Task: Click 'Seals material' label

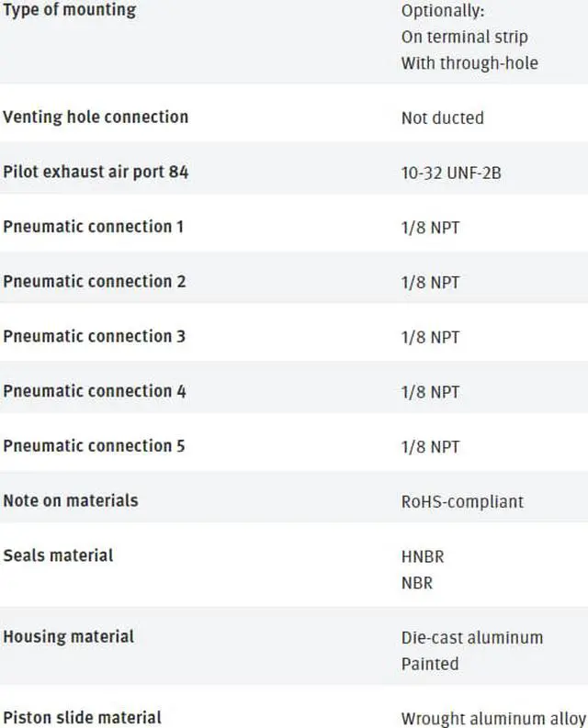Action: point(58,555)
